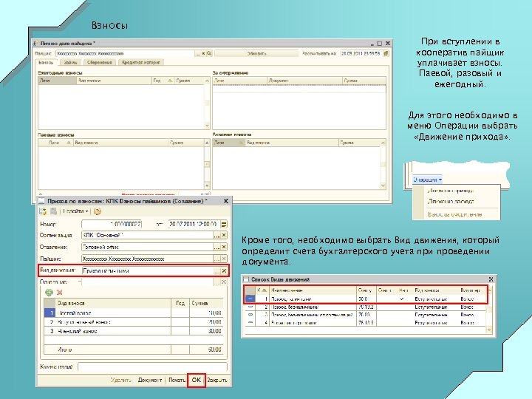Click the 30,00 amount cell
Screen dimensions: 532x399
[207, 331]
